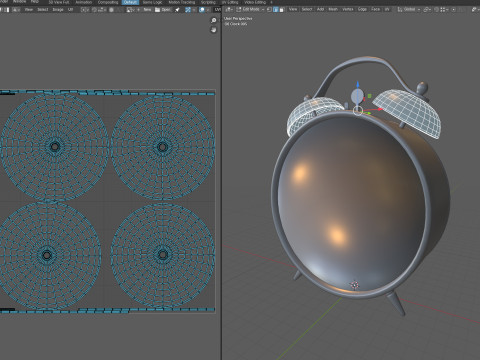Viewport: 480px width, 360px height.
Task: Toggle proportional editing in 3D viewport
Action: (453, 9)
